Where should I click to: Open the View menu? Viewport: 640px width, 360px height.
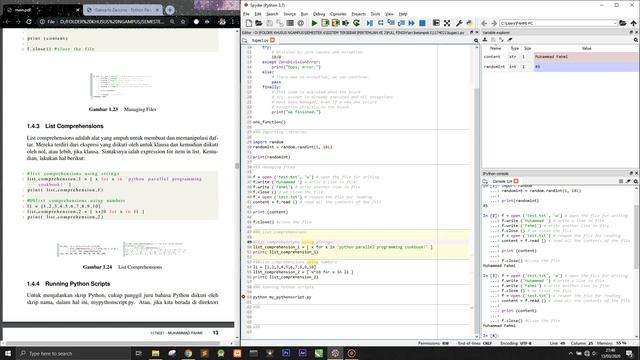pos(389,14)
